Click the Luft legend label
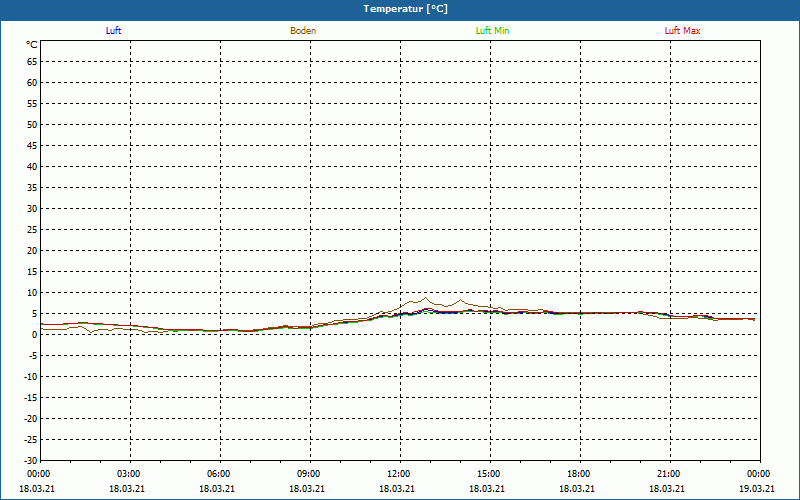Viewport: 800px width, 500px height. [113, 31]
